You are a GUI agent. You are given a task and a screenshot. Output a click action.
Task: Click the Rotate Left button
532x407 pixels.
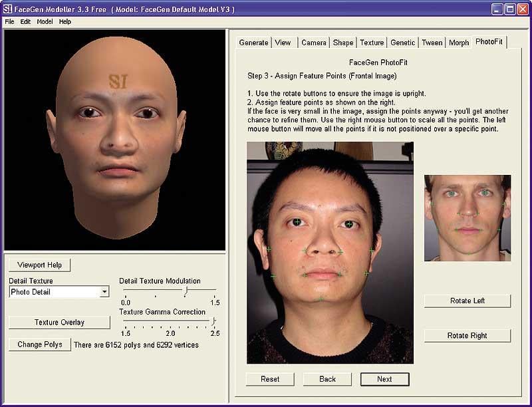(467, 301)
